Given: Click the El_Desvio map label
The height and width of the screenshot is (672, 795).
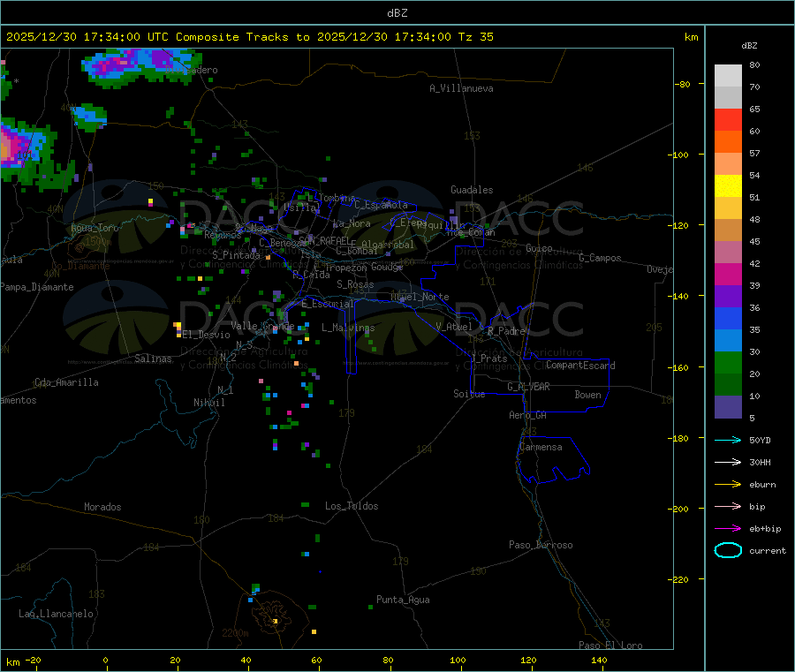Looking at the screenshot, I should [207, 335].
